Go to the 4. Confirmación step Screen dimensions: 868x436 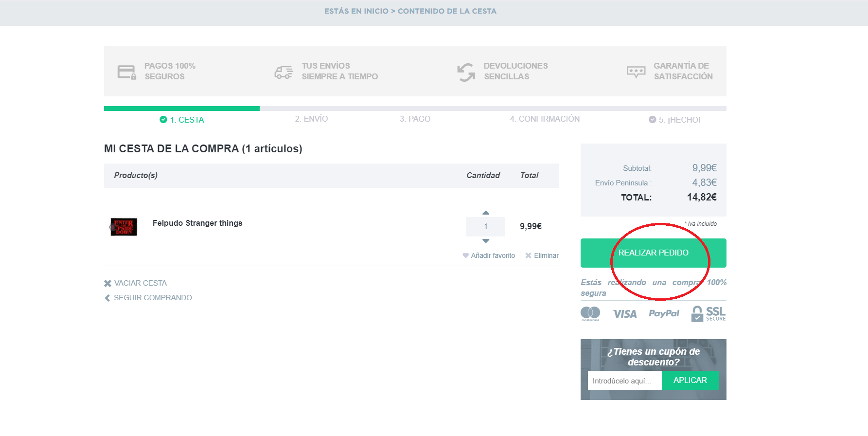545,119
